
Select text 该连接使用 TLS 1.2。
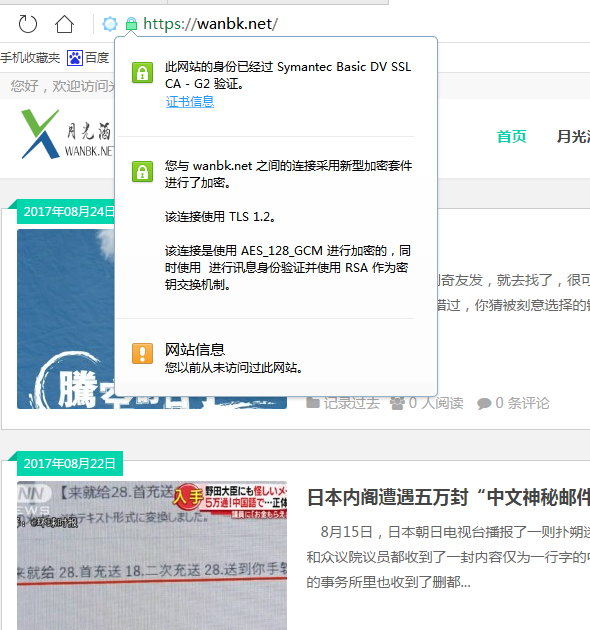coord(220,217)
